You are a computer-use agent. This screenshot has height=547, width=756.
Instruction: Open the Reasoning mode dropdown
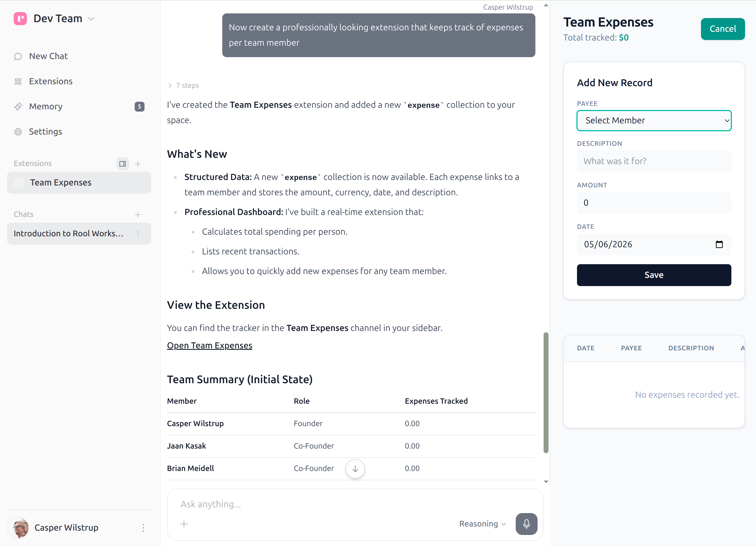483,524
